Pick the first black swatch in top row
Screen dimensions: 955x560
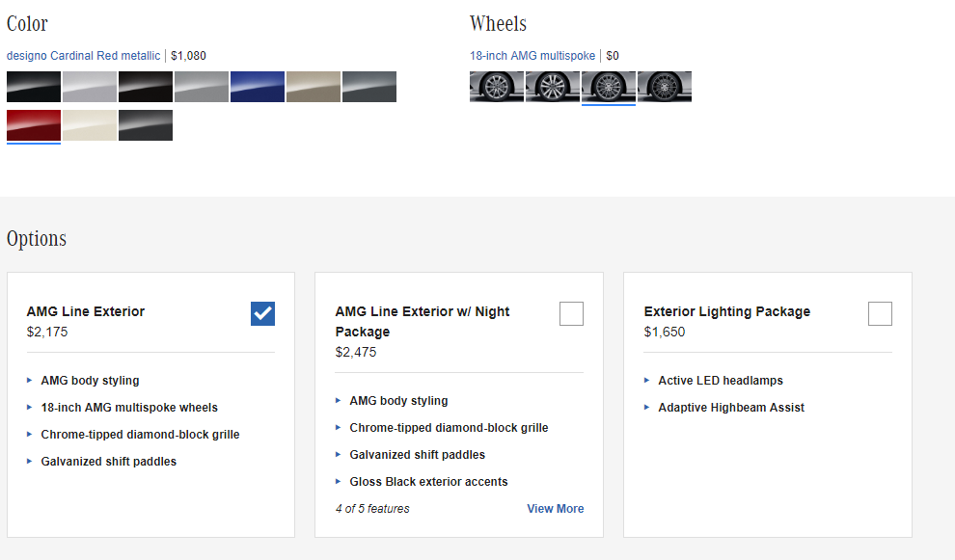(34, 87)
